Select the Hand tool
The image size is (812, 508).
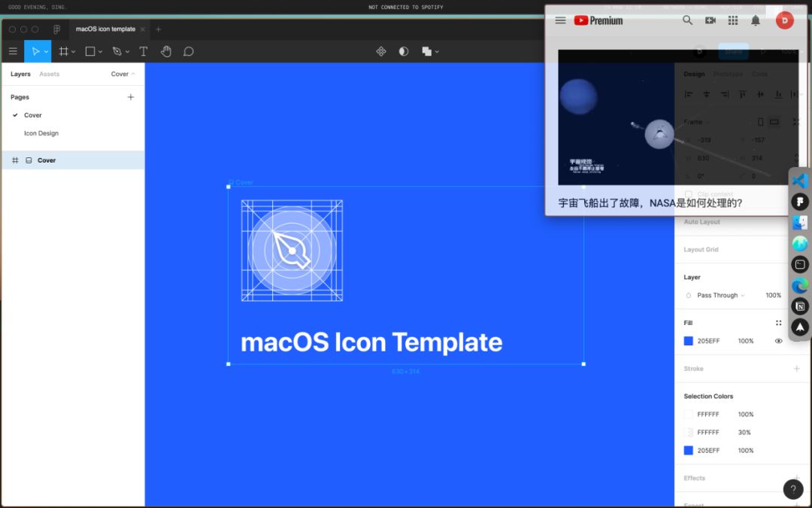pyautogui.click(x=165, y=51)
